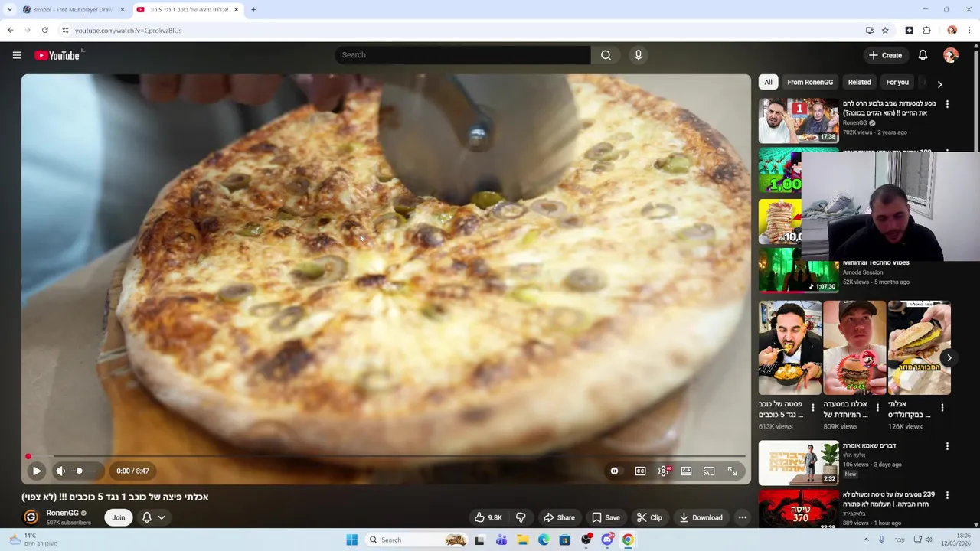Open the 17:38 recommended video thumbnail
This screenshot has width=980, height=551.
(x=799, y=120)
